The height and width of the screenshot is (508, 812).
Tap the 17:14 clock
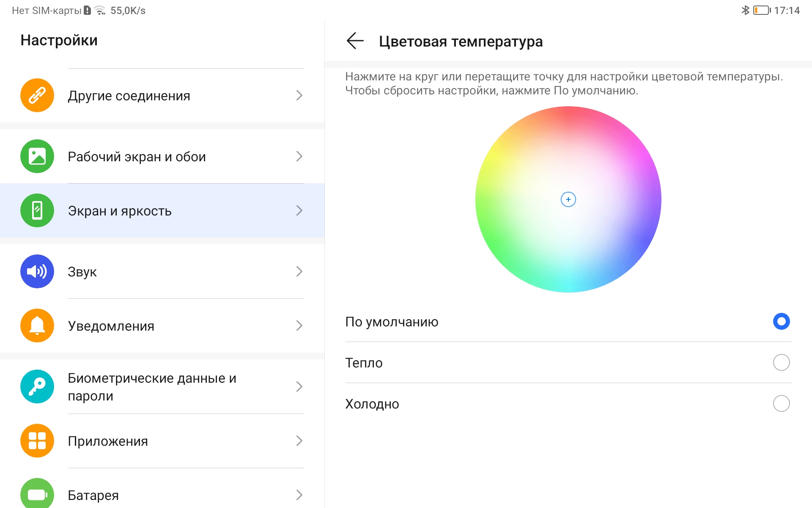[787, 11]
